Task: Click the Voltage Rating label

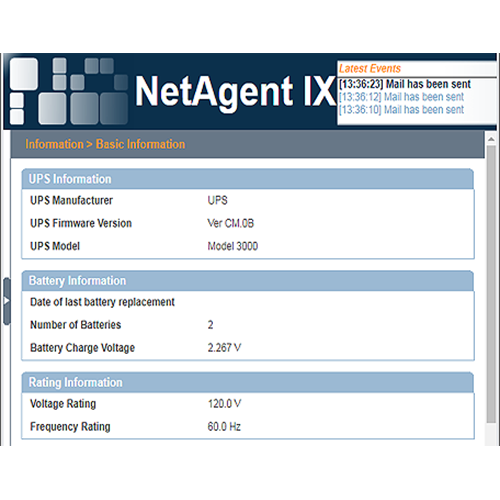Action: point(63,404)
